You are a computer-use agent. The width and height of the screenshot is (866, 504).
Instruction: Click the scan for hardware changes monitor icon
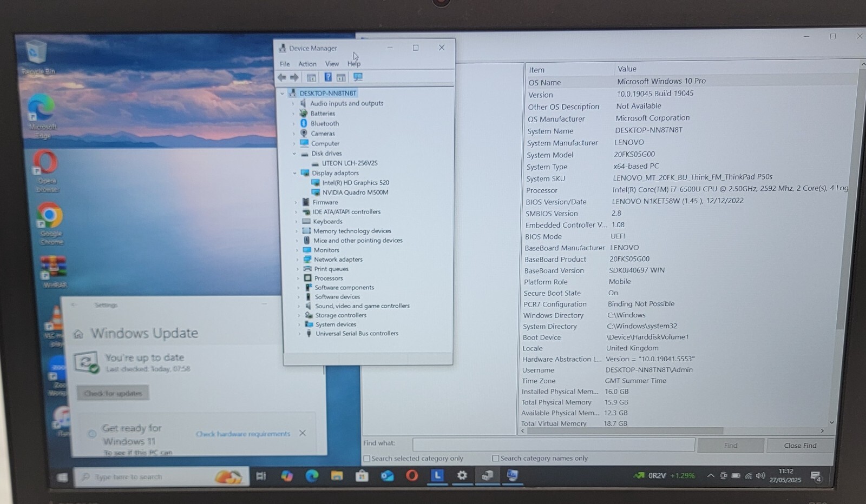[358, 77]
